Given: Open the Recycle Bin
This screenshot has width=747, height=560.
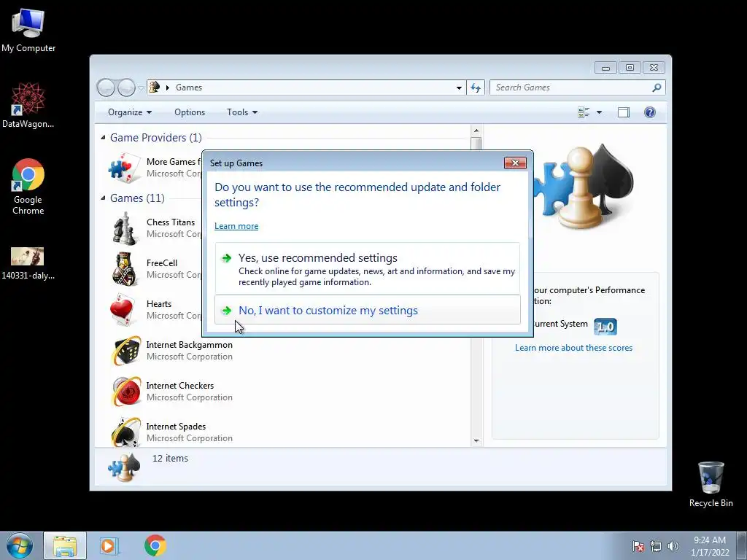Looking at the screenshot, I should click(x=711, y=484).
